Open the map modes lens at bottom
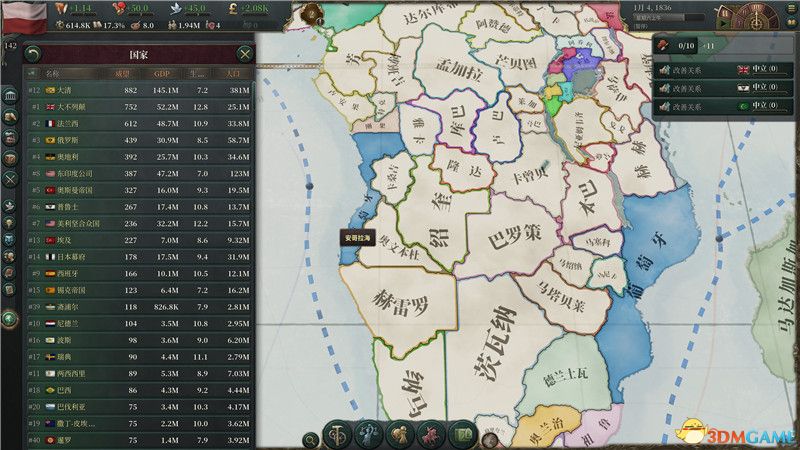 pyautogui.click(x=463, y=435)
